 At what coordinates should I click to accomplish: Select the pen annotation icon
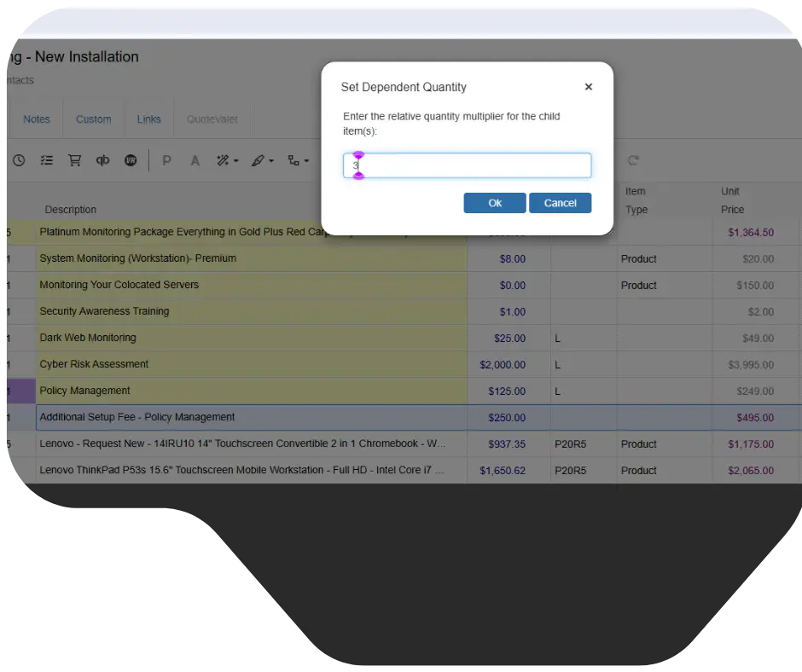point(256,160)
